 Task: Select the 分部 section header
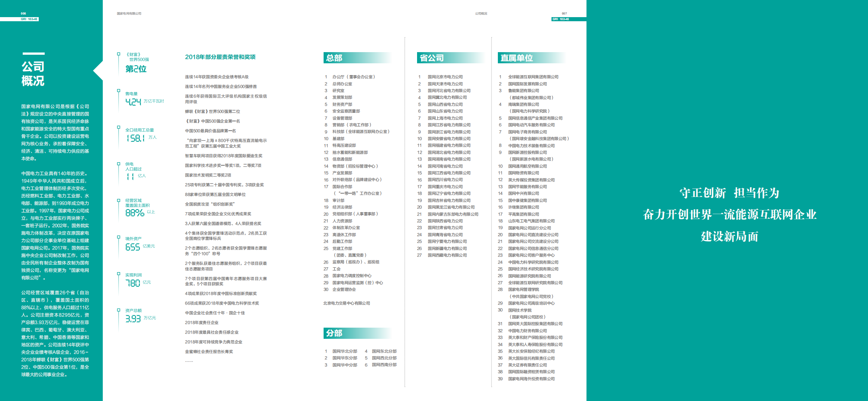pos(334,333)
